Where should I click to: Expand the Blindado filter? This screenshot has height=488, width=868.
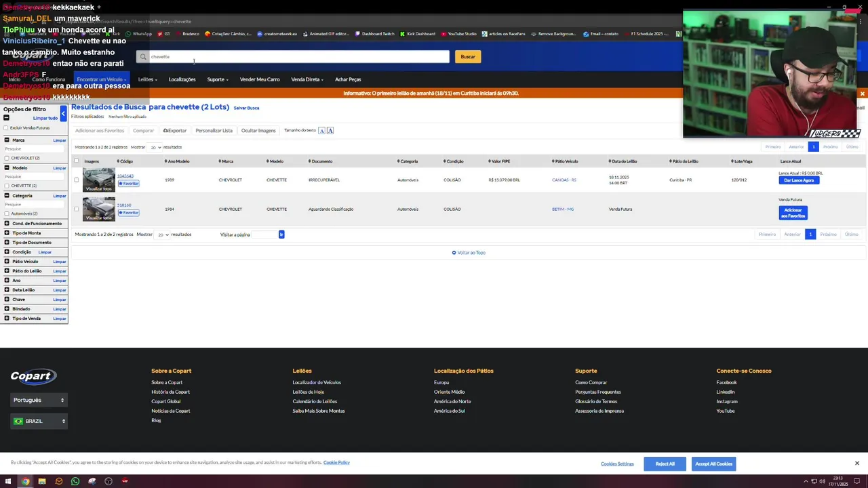pyautogui.click(x=7, y=309)
